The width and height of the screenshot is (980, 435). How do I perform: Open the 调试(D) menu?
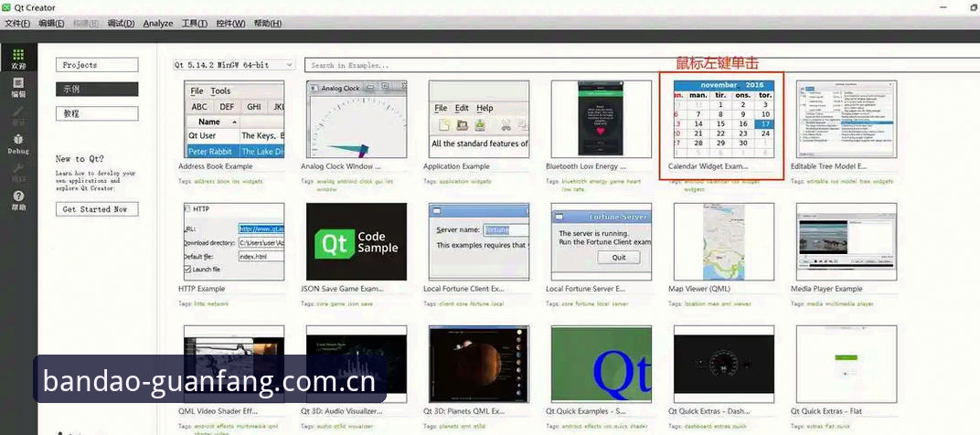(x=121, y=23)
